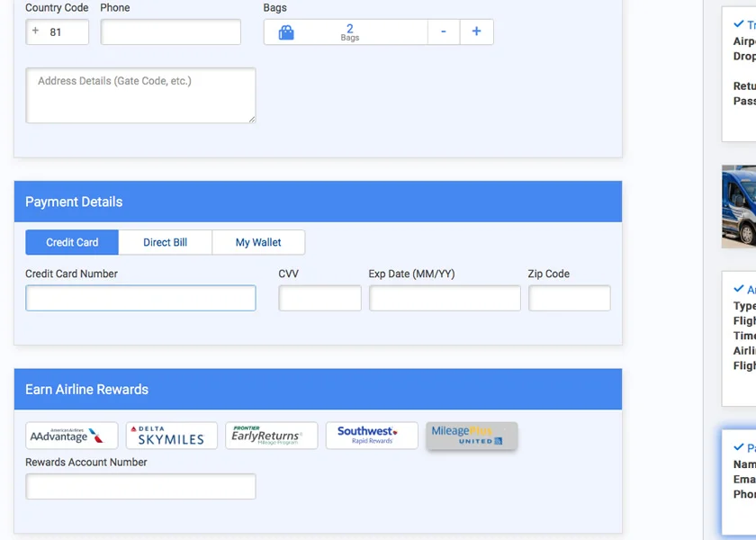Click into the Phone number field
Image resolution: width=756 pixels, height=540 pixels.
point(171,31)
